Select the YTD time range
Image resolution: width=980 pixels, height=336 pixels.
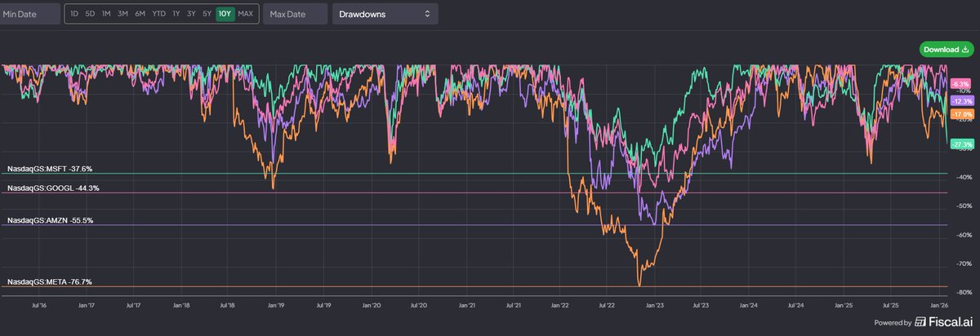[159, 14]
